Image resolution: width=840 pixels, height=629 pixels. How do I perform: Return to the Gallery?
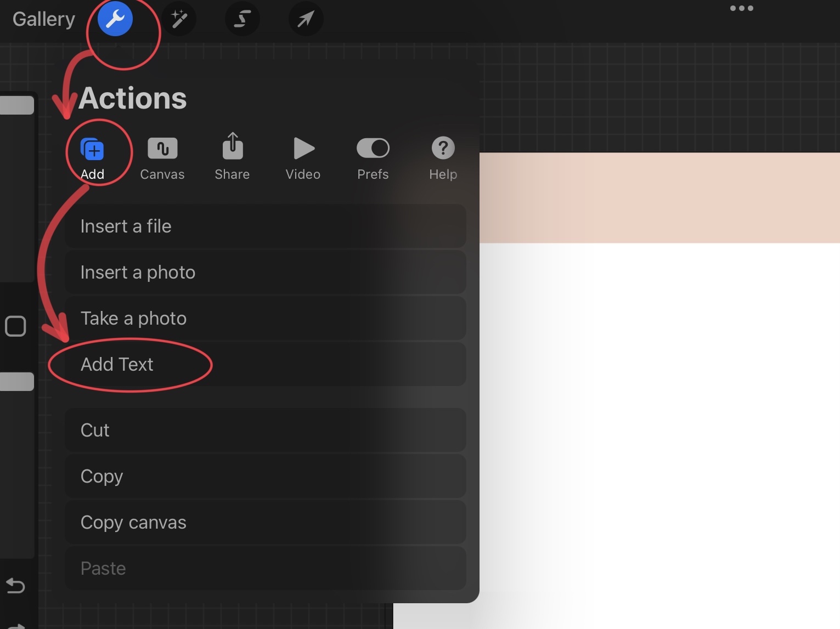44,19
